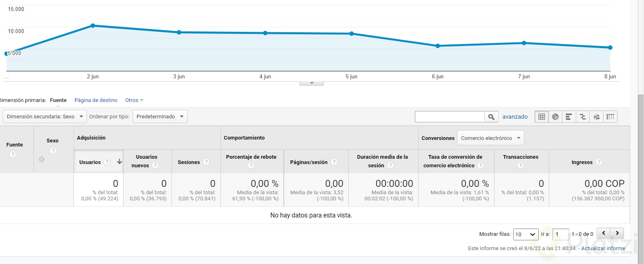Screen dimensions: 644x264
Task: Sort by Páginas/sesión column header
Action: pyautogui.click(x=309, y=162)
